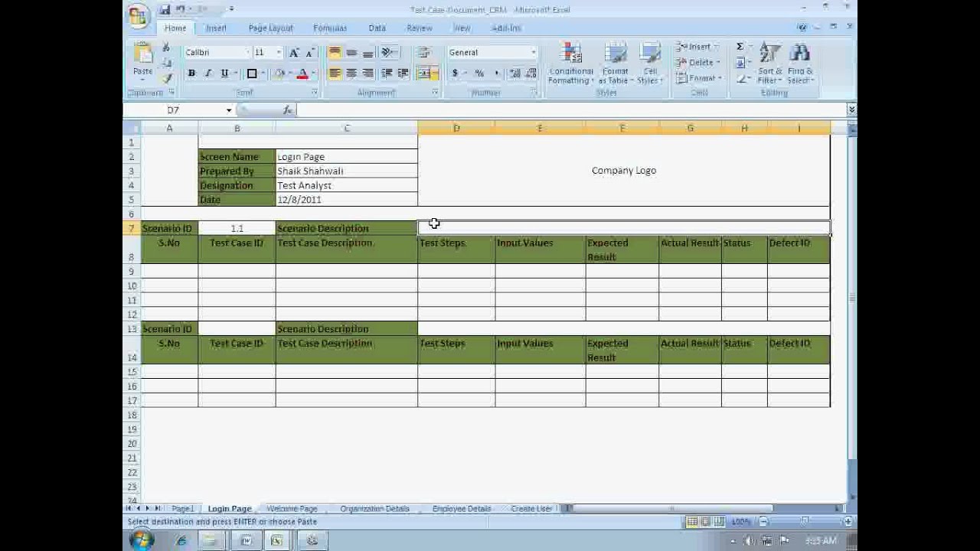
Task: Click the zoom slider handle
Action: [805, 521]
